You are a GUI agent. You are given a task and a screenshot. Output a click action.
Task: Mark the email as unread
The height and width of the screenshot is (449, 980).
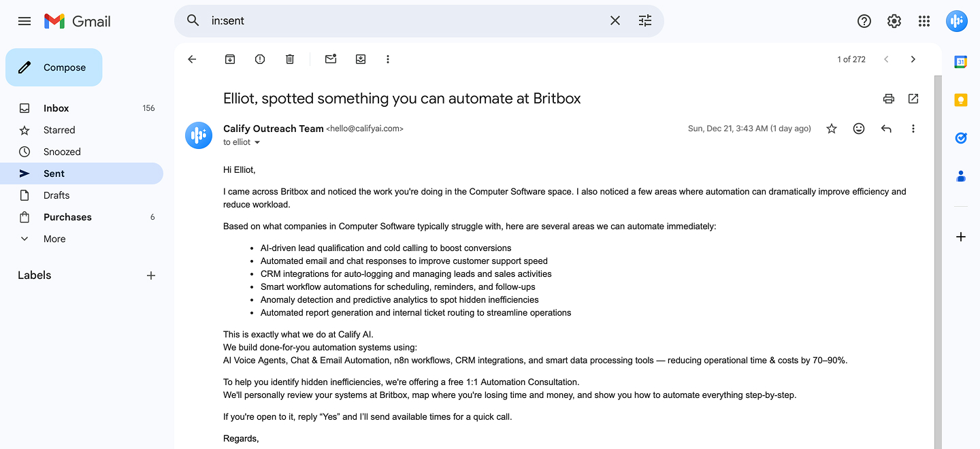[x=331, y=59]
